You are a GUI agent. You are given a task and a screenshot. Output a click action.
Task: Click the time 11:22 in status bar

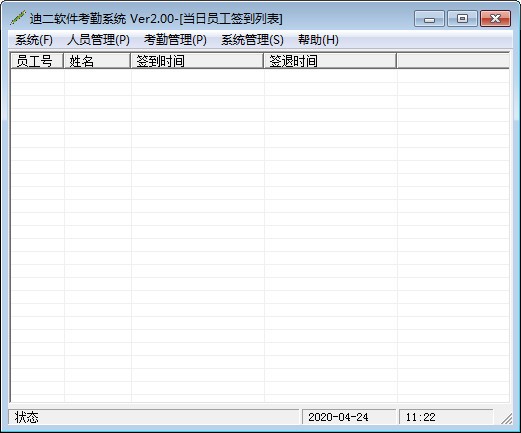coord(446,417)
